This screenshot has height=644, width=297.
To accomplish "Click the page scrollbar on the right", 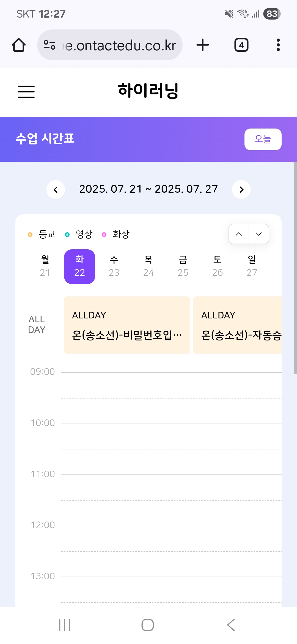I will point(295,268).
